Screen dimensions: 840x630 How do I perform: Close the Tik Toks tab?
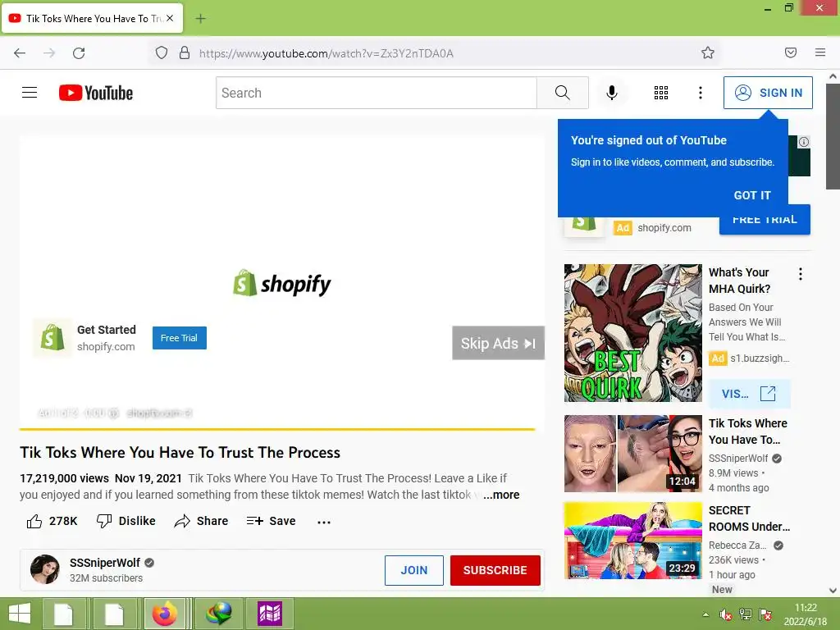(x=170, y=18)
